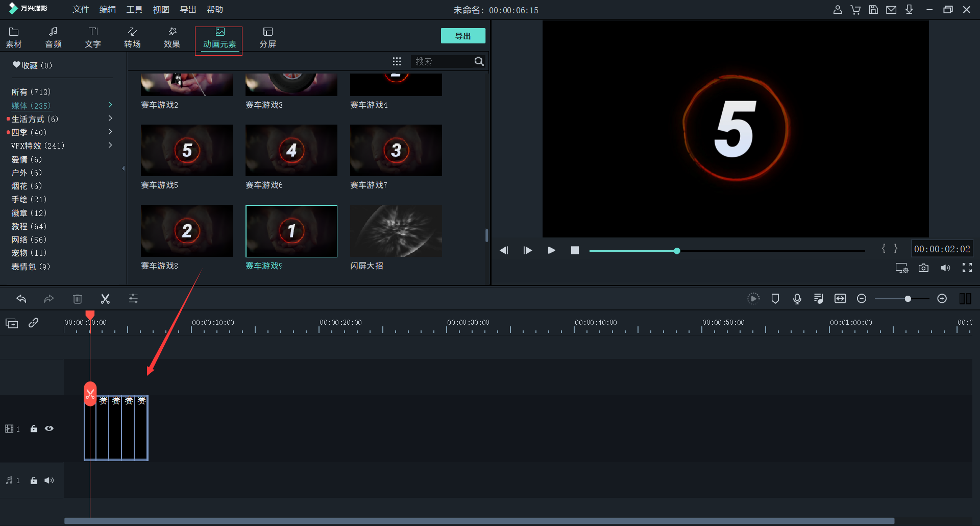
Task: Switch to the 转场 tab
Action: tap(132, 38)
